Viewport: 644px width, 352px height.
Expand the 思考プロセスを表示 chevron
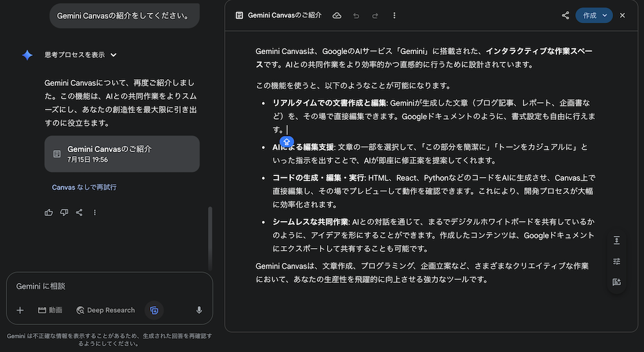[114, 55]
